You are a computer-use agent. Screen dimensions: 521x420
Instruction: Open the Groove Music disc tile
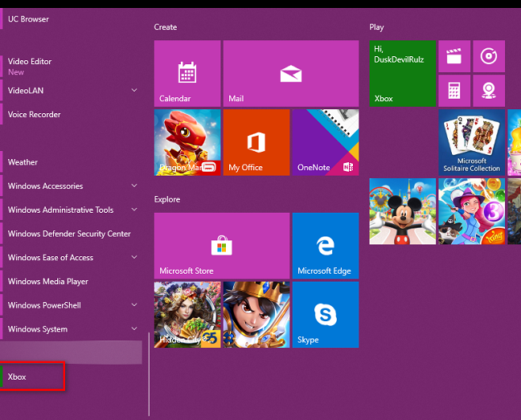coord(489,56)
